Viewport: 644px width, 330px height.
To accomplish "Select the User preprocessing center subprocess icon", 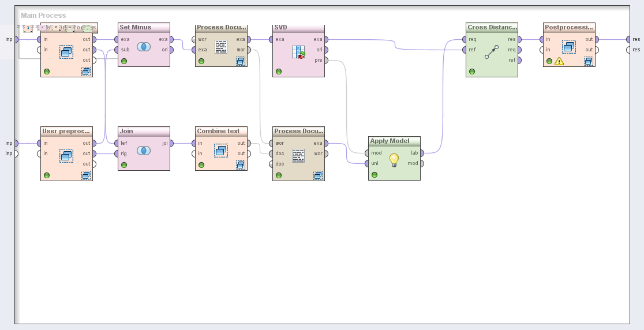I will click(66, 156).
